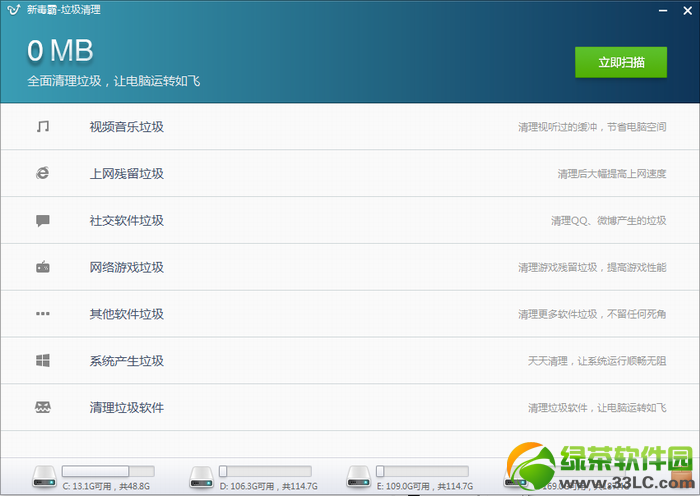Open the 系统产生垃圾 entry
Screen dimensions: 700x504
coord(350,361)
